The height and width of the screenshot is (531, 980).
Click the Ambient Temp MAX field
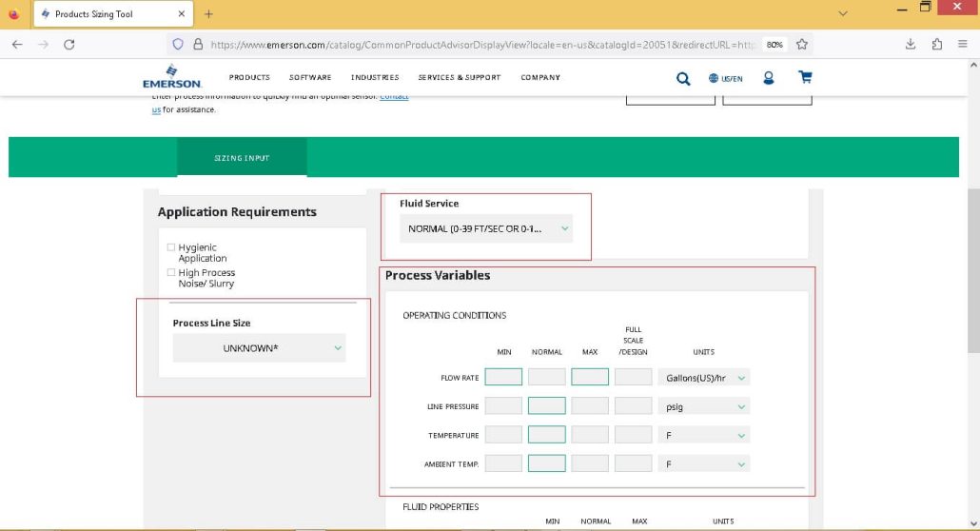tap(589, 462)
